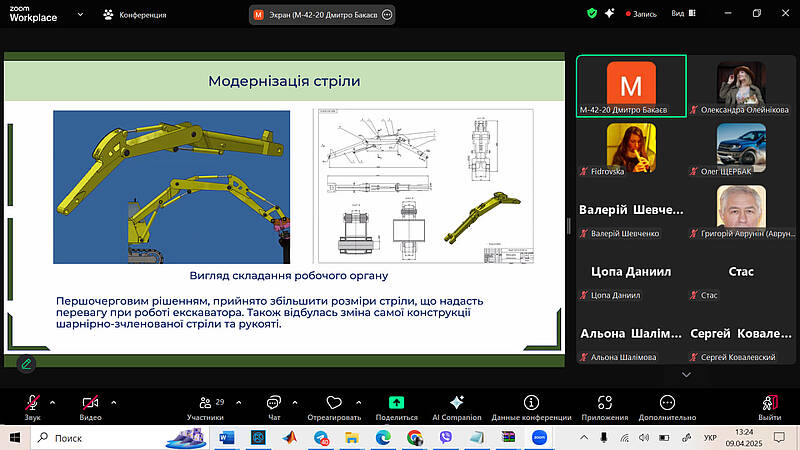Show more participants with the down chevron
Image resolution: width=800 pixels, height=450 pixels.
(686, 374)
